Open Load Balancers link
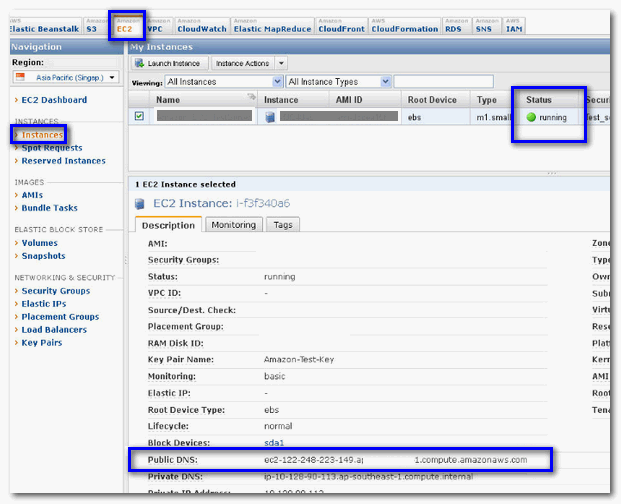Screen dimensions: 621x504 [54, 330]
